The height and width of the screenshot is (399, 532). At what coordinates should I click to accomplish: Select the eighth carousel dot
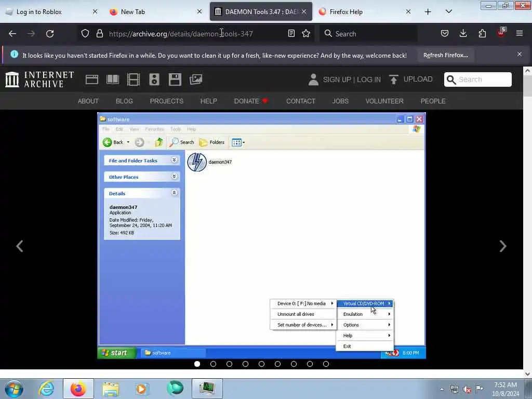tap(310, 364)
